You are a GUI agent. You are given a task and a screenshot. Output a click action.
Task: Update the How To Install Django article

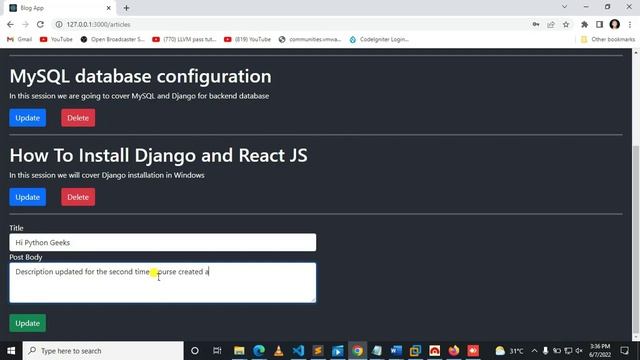tap(28, 197)
